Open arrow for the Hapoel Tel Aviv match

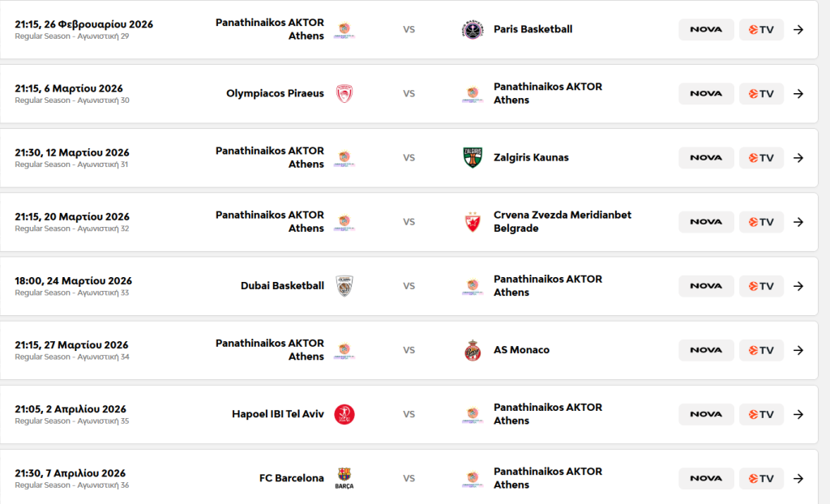(x=798, y=414)
